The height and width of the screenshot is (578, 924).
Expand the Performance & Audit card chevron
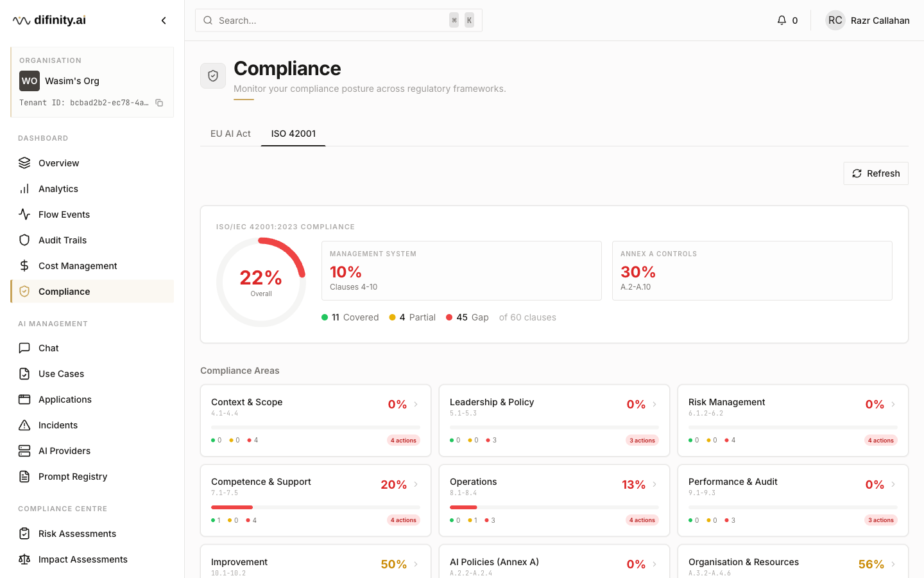(x=893, y=485)
